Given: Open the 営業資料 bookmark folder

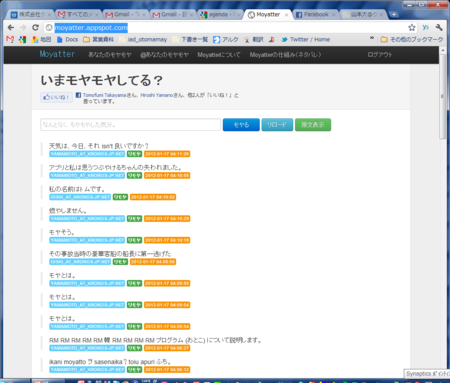Looking at the screenshot, I should [98, 40].
